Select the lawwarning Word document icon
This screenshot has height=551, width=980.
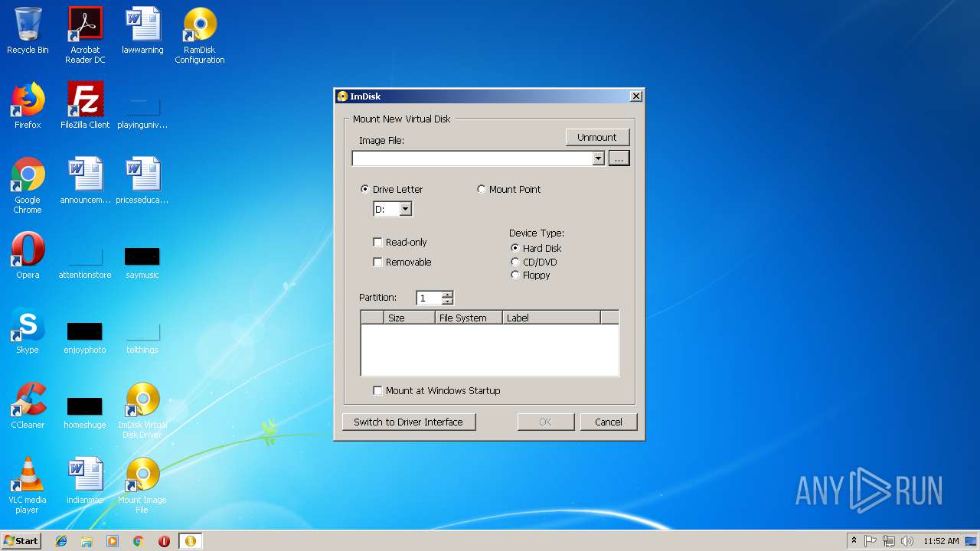click(x=142, y=32)
